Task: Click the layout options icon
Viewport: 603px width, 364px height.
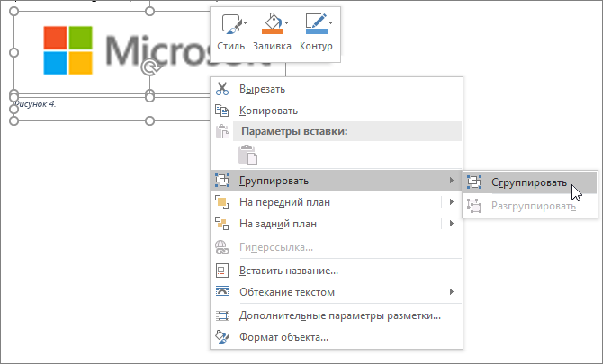Action: click(222, 315)
